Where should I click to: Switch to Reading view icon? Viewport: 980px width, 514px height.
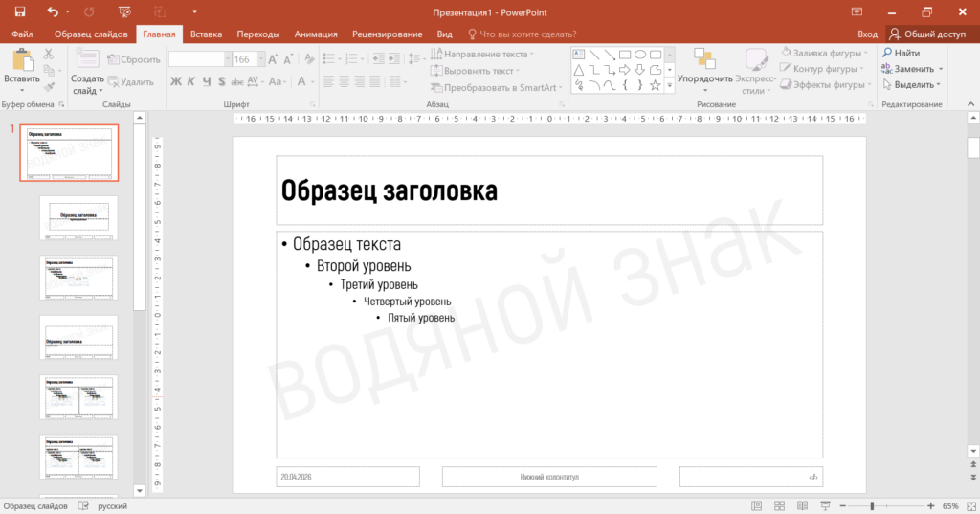pos(803,506)
